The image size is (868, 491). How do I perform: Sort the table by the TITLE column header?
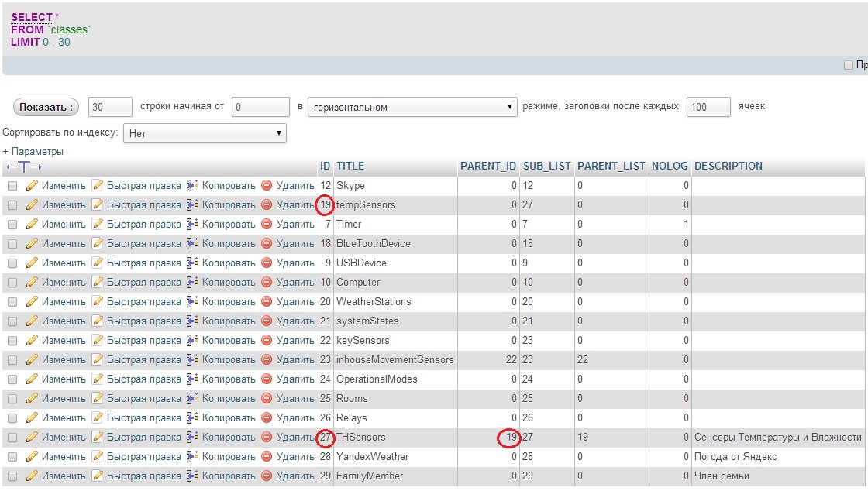[x=350, y=166]
